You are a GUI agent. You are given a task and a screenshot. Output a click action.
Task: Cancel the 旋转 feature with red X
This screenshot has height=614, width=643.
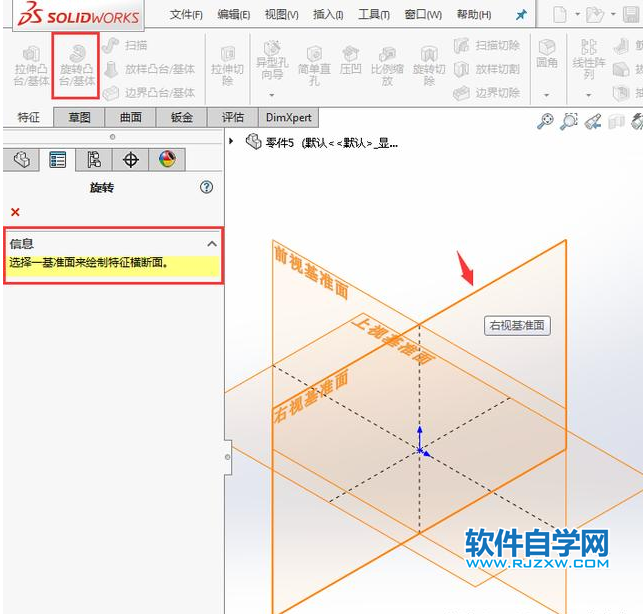coord(15,212)
